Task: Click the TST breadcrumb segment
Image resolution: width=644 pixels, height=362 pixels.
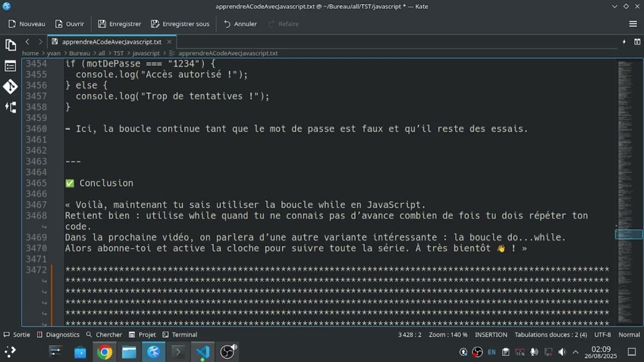Action: click(x=118, y=53)
